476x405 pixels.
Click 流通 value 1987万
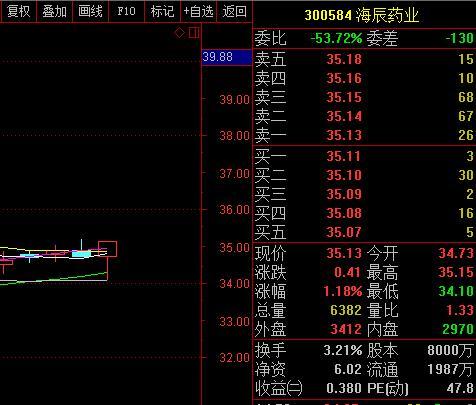point(450,369)
